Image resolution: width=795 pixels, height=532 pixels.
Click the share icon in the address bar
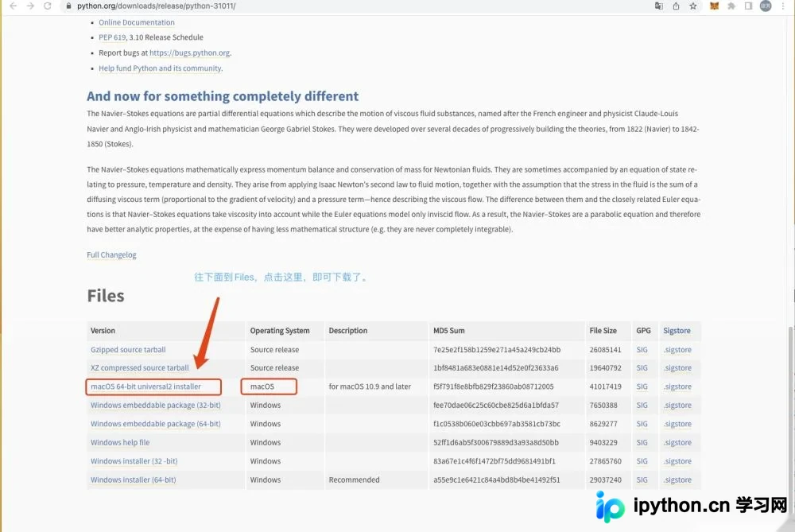(x=676, y=6)
